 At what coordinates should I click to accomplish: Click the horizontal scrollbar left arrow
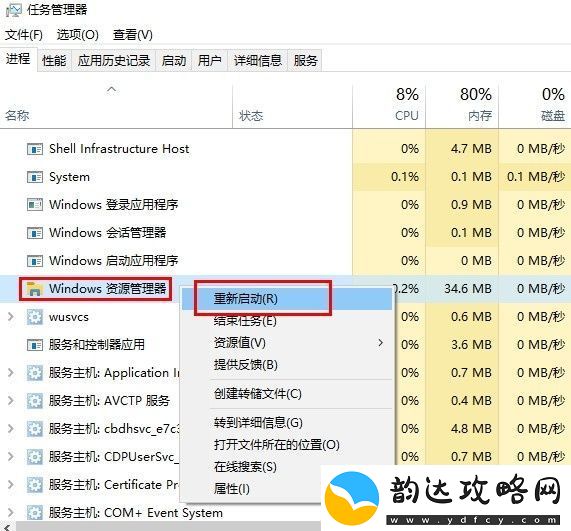point(8,527)
